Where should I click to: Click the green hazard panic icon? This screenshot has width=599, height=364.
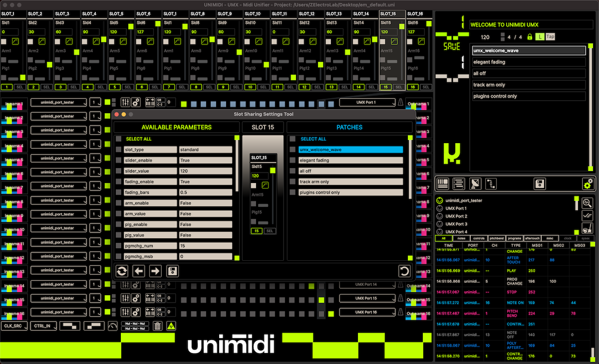(171, 326)
